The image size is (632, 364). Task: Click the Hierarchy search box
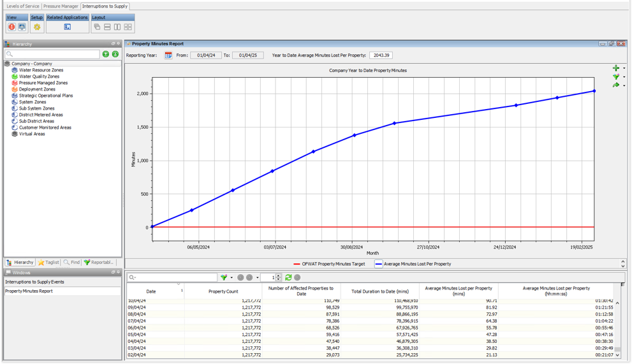(x=52, y=54)
